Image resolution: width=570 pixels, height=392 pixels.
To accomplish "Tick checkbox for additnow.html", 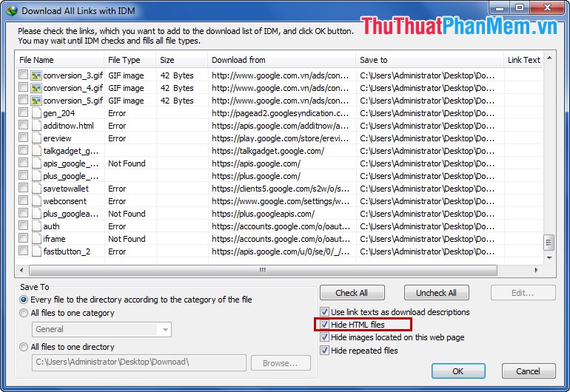I will tap(23, 125).
